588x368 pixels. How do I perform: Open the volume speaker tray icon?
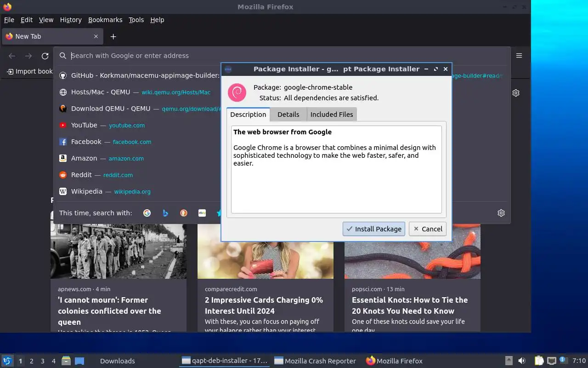pos(522,361)
